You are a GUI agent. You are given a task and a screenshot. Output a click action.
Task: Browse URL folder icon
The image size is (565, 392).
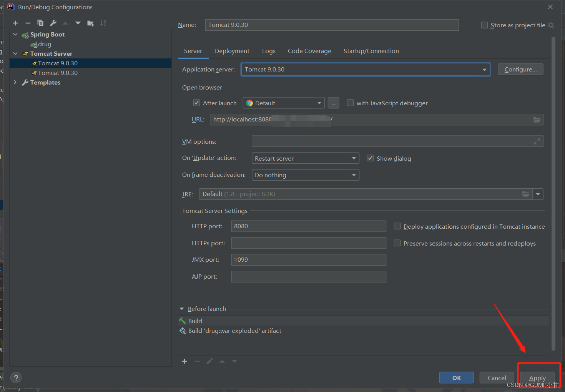click(537, 120)
